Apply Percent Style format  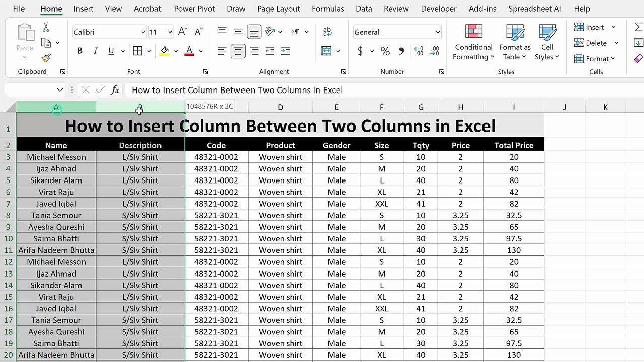pos(385,51)
